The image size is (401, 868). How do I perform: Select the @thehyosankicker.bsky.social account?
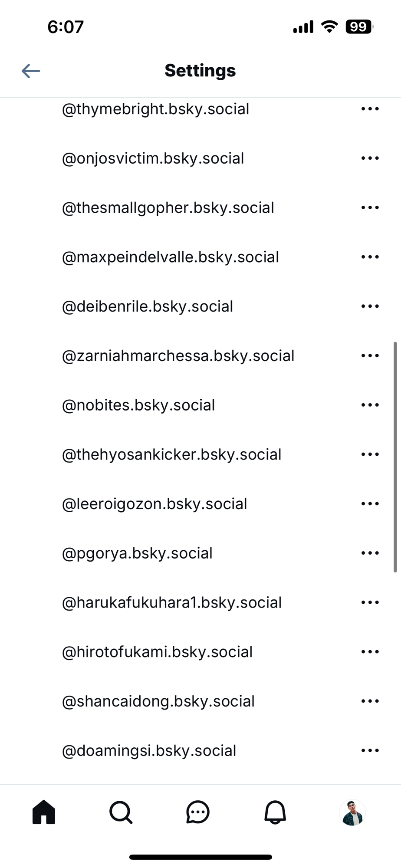tap(171, 454)
